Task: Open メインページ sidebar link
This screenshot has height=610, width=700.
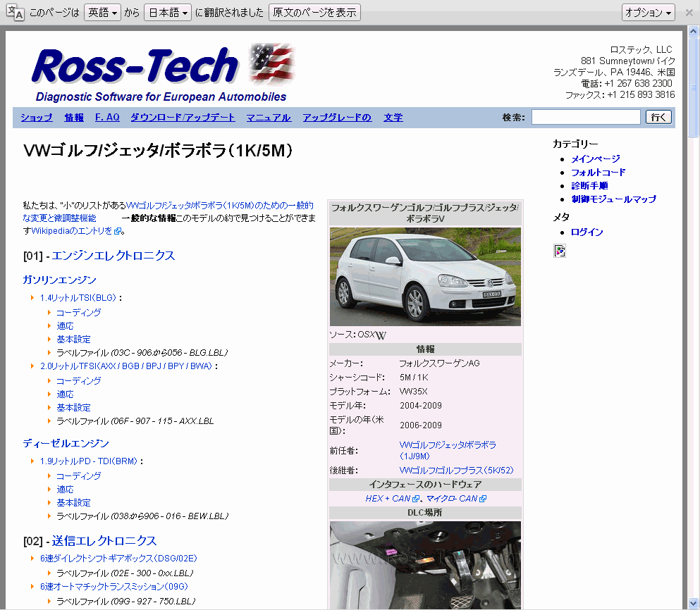Action: [x=596, y=159]
